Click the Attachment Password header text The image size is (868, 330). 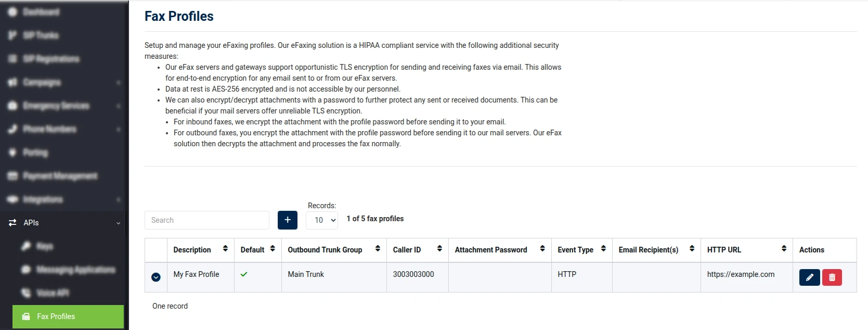click(490, 250)
